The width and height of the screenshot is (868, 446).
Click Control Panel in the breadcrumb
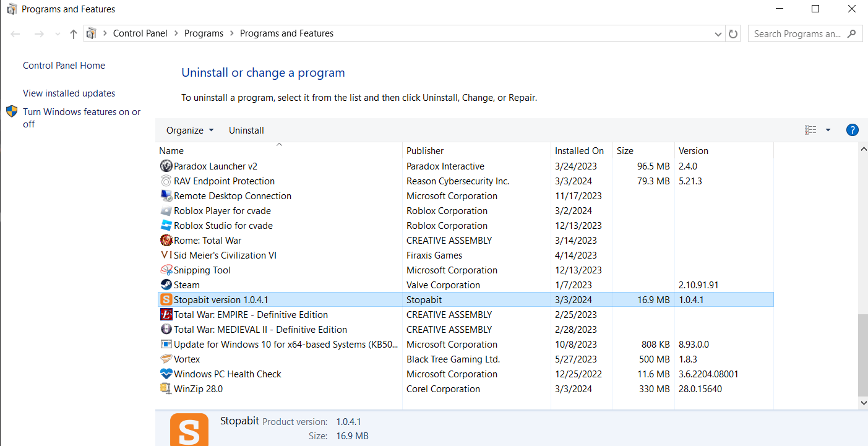[x=140, y=33]
